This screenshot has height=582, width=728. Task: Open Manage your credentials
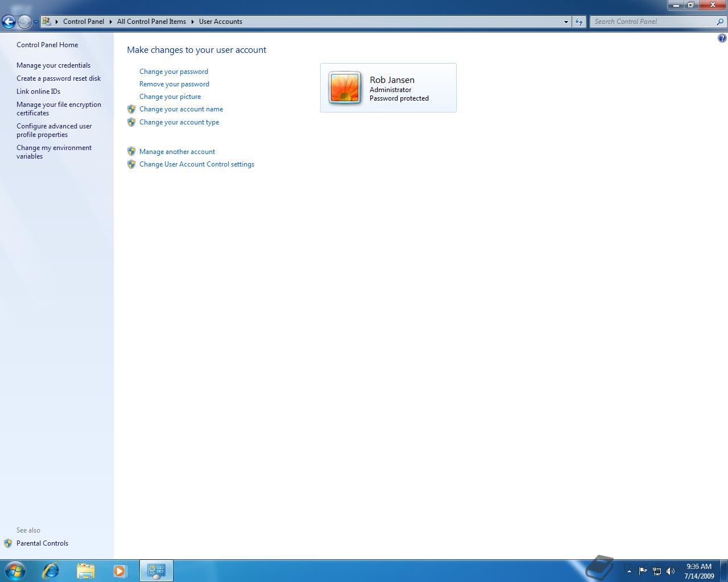coord(53,65)
